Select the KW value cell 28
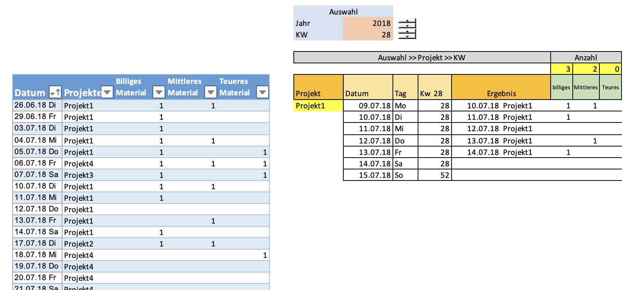Image resolution: width=644 pixels, height=290 pixels. (x=368, y=35)
